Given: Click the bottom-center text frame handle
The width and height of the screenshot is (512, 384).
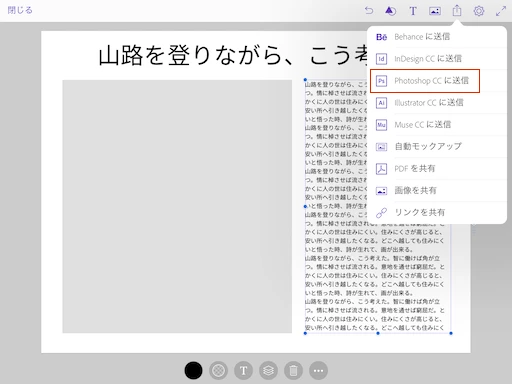Looking at the screenshot, I should point(378,333).
